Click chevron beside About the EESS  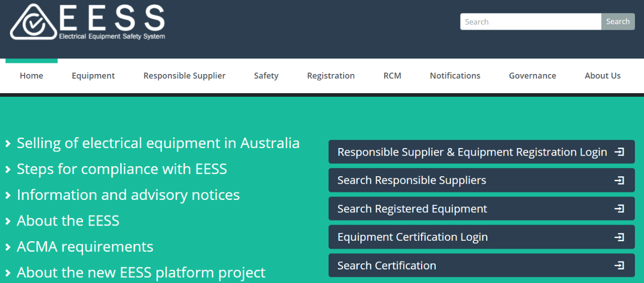pyautogui.click(x=8, y=222)
